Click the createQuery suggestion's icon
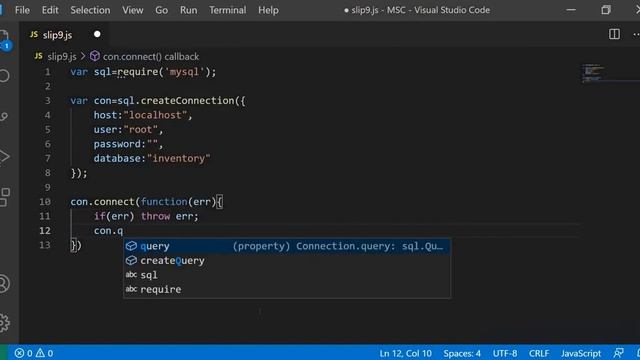The height and width of the screenshot is (360, 640). (131, 260)
